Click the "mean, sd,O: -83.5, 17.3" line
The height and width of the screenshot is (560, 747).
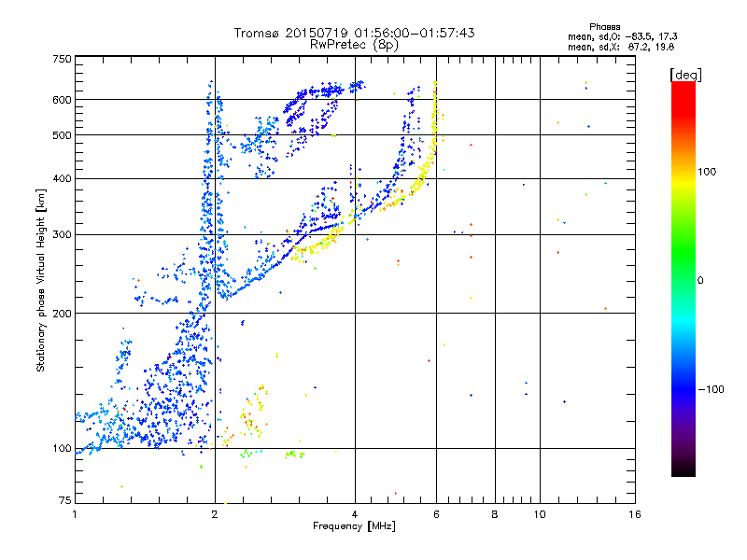[622, 36]
